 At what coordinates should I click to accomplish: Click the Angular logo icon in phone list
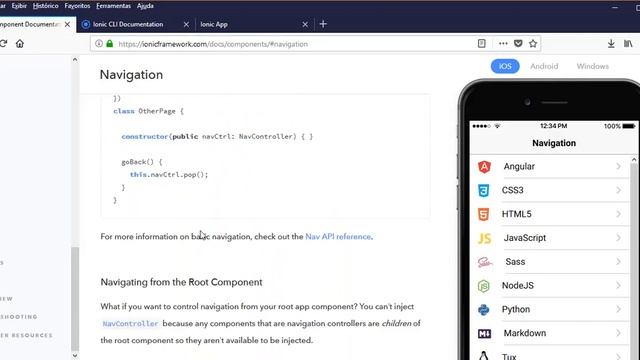484,167
